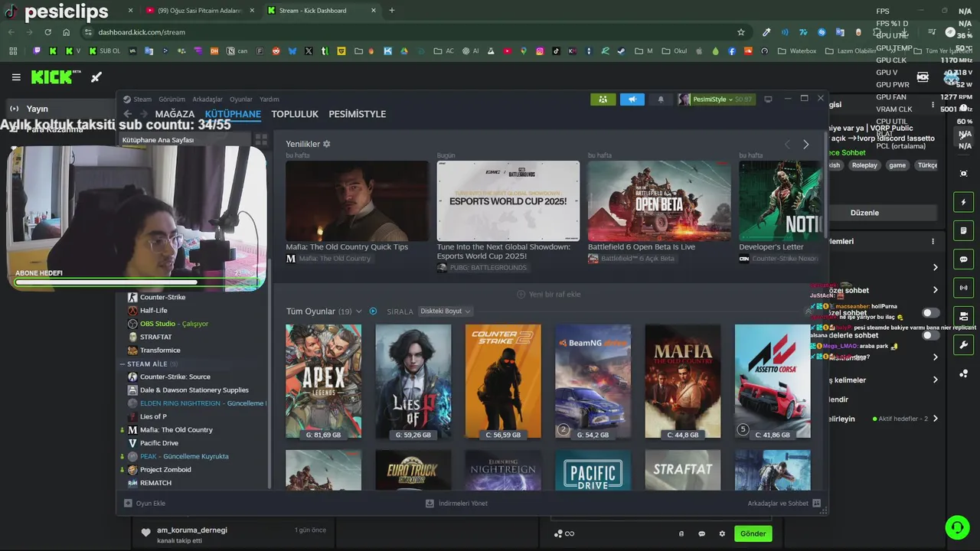980x551 pixels.
Task: Open PESİMİSTYLE profile tab
Action: pos(358,114)
